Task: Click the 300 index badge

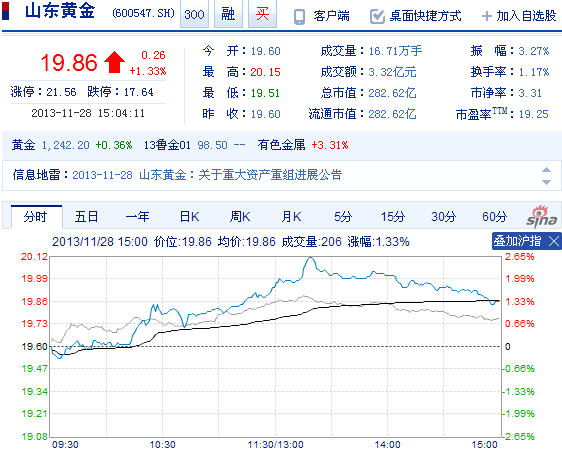Action: tap(194, 14)
